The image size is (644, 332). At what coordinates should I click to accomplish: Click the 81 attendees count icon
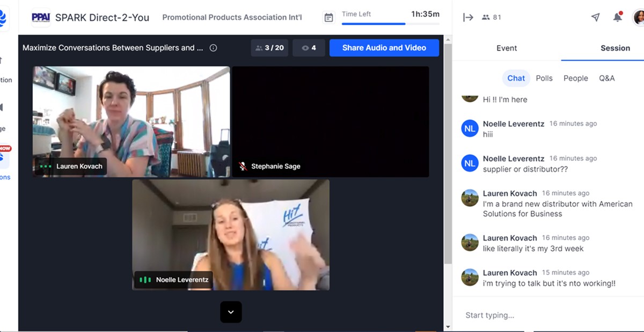coord(492,17)
